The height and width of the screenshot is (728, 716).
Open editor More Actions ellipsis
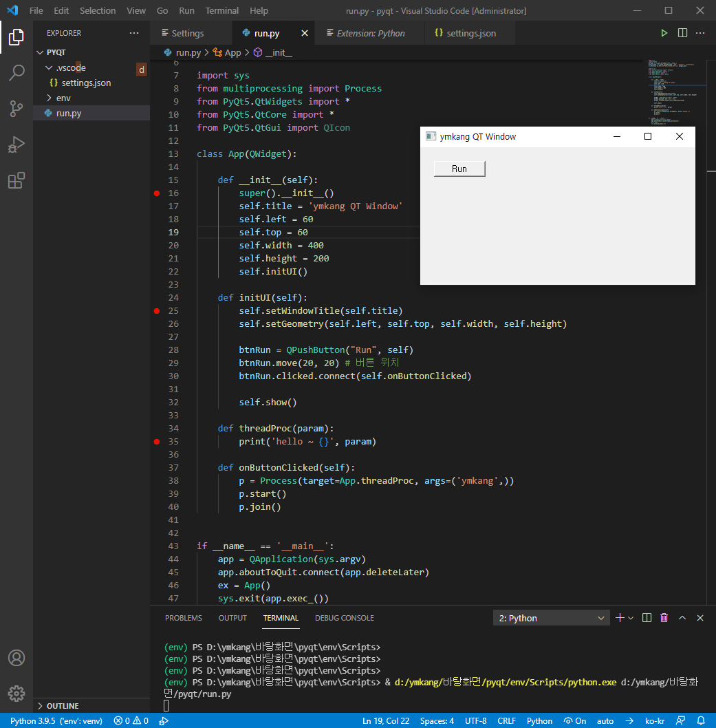(700, 33)
